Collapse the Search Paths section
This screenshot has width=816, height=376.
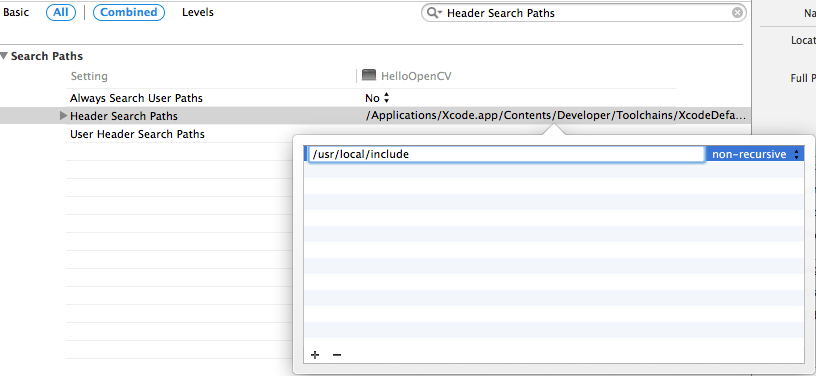click(5, 56)
